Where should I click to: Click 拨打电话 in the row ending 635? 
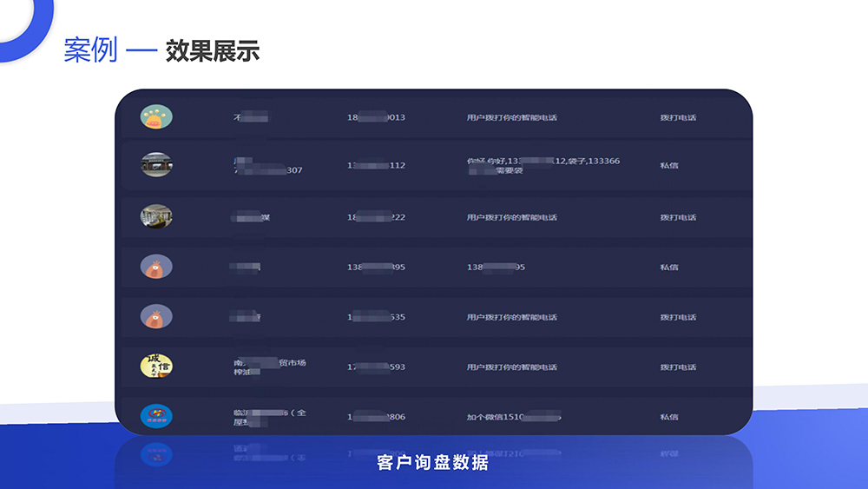678,317
